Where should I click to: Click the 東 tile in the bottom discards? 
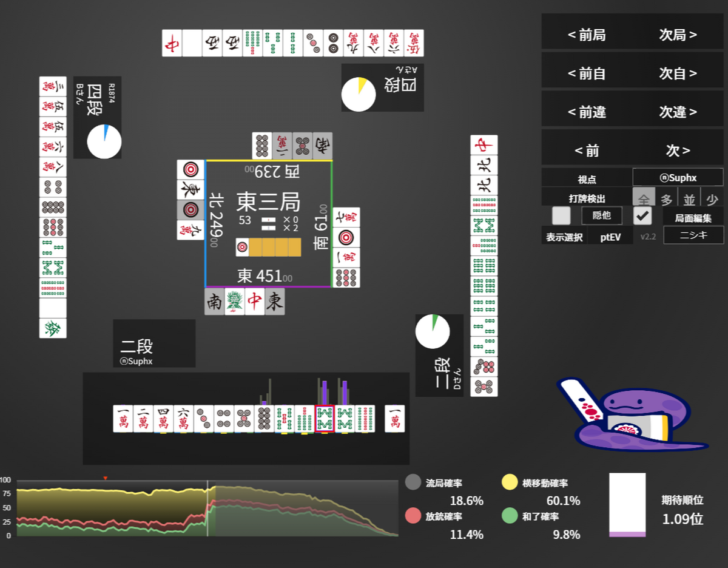pos(275,302)
